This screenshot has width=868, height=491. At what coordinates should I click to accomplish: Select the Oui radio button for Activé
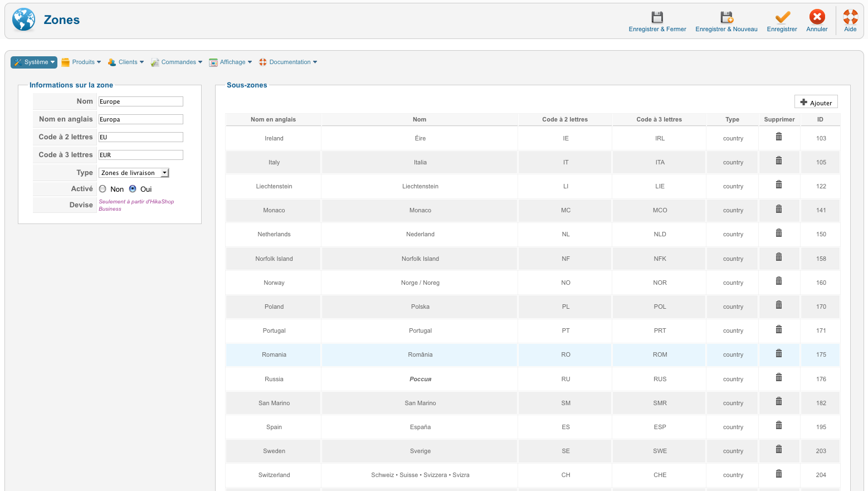point(133,189)
